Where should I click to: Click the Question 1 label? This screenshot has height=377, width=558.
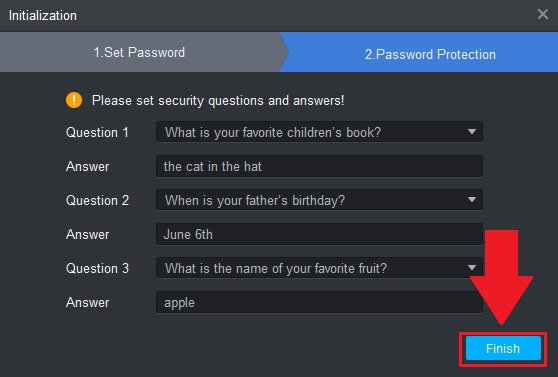[x=97, y=132]
